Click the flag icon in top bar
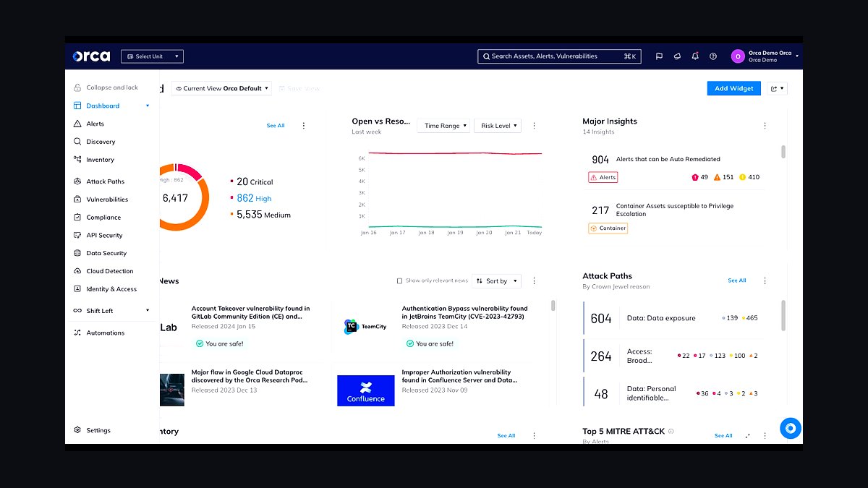 659,56
